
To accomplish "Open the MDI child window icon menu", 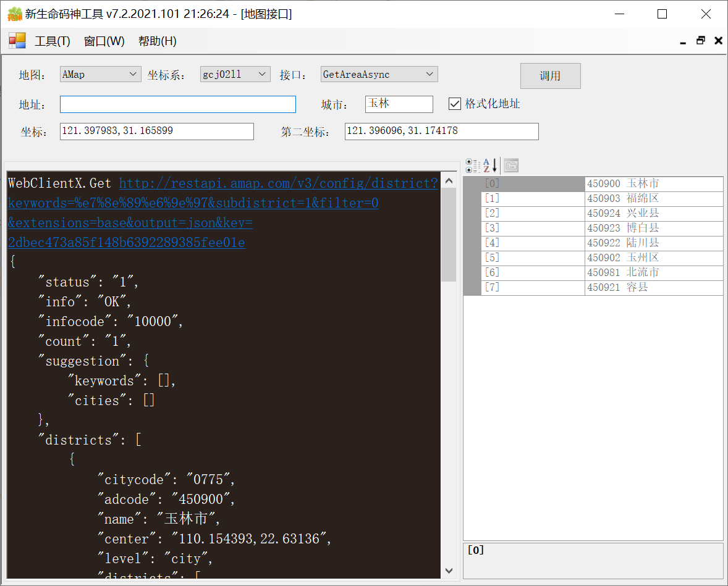I will 17,41.
